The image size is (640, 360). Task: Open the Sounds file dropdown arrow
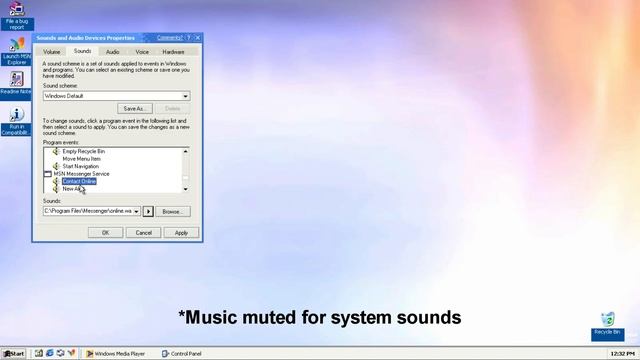[136, 211]
